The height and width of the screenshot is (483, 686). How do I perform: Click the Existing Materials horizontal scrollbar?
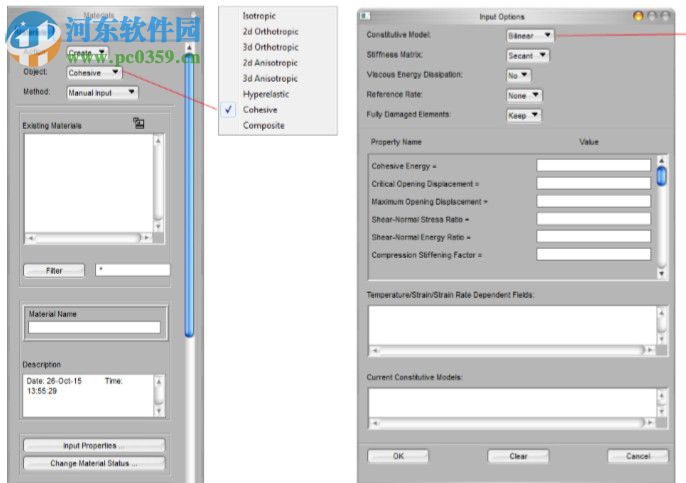point(87,238)
